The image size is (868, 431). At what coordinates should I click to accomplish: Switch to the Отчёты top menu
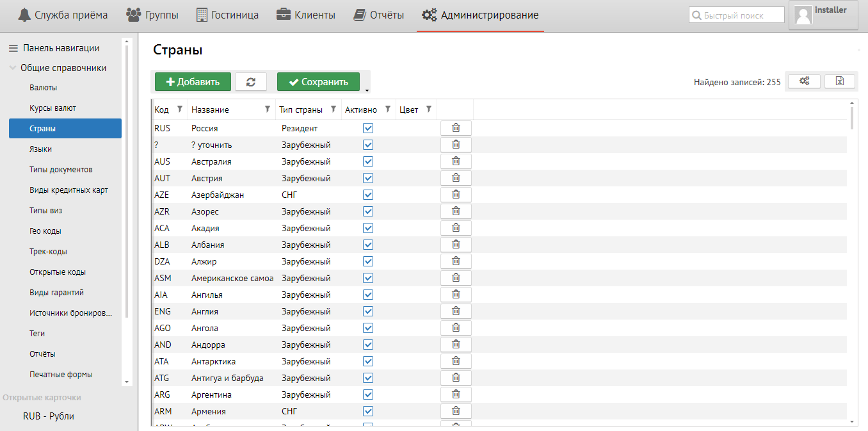click(379, 15)
